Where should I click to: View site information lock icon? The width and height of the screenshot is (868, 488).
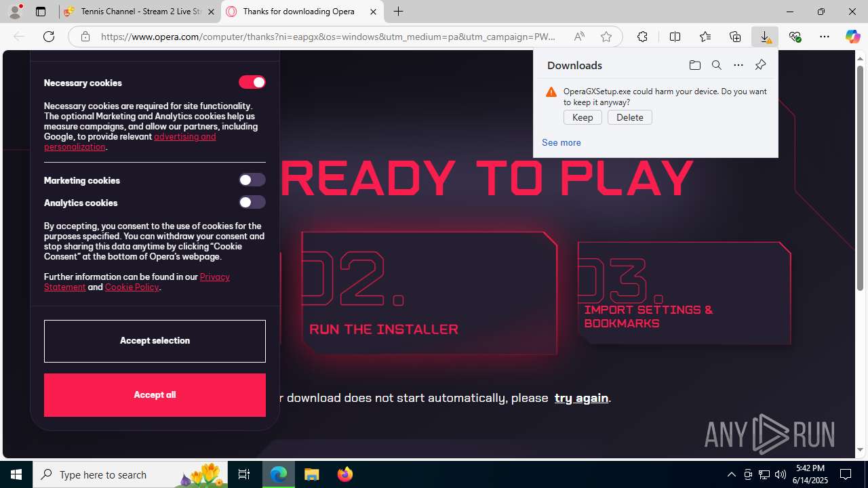(85, 37)
